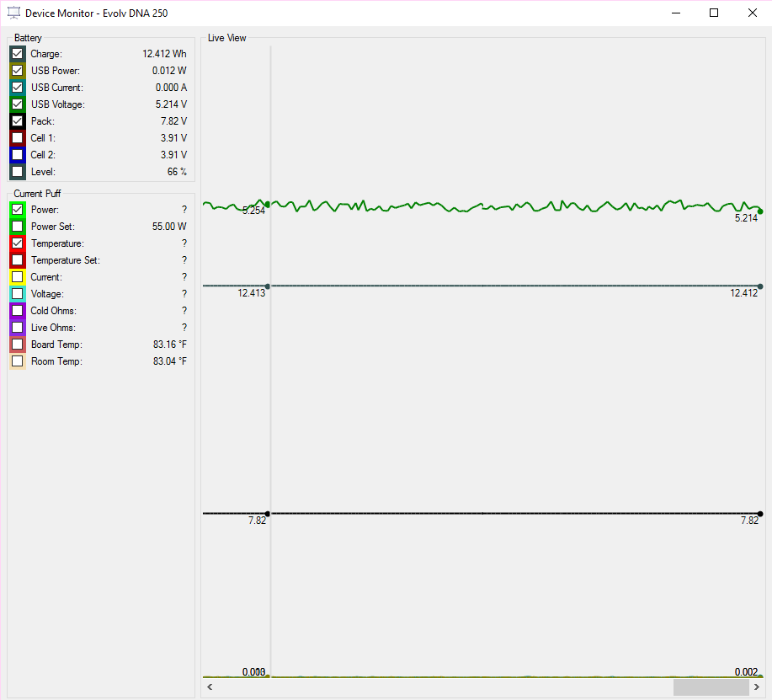Enable Board Temp graph checkbox
The width and height of the screenshot is (772, 700).
click(18, 345)
